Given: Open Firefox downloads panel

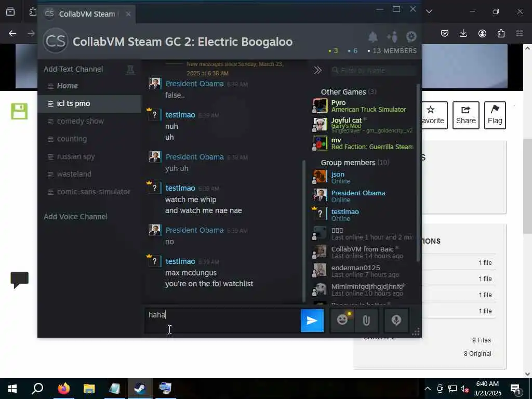Looking at the screenshot, I should coord(463,33).
